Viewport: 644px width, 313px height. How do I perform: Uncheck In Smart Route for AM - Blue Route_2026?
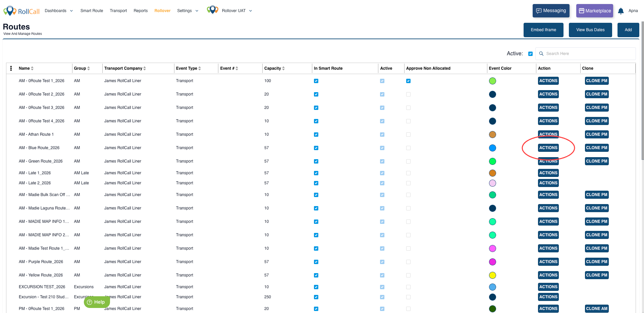click(x=316, y=148)
